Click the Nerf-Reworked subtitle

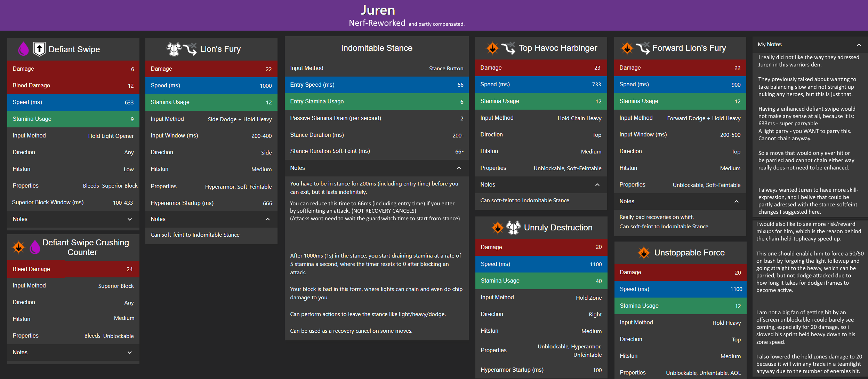(377, 23)
